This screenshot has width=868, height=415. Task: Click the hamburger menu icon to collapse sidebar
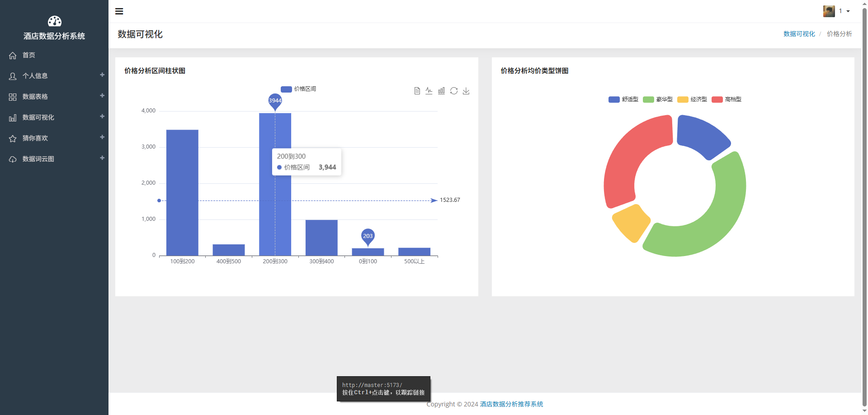click(x=119, y=11)
